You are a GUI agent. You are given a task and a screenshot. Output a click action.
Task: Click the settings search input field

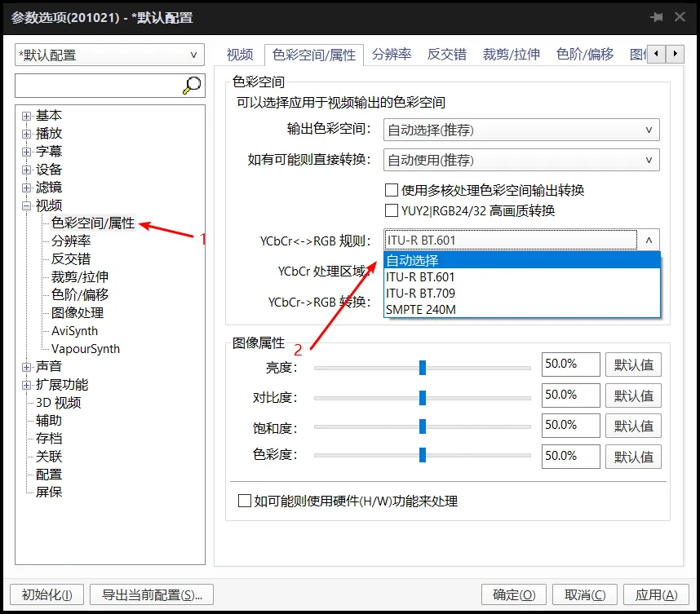pos(98,85)
